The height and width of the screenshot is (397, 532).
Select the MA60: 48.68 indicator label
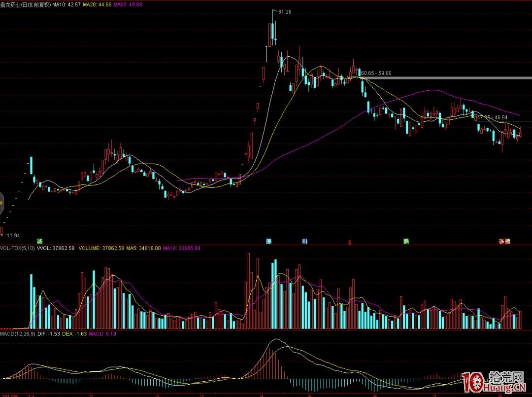click(128, 5)
